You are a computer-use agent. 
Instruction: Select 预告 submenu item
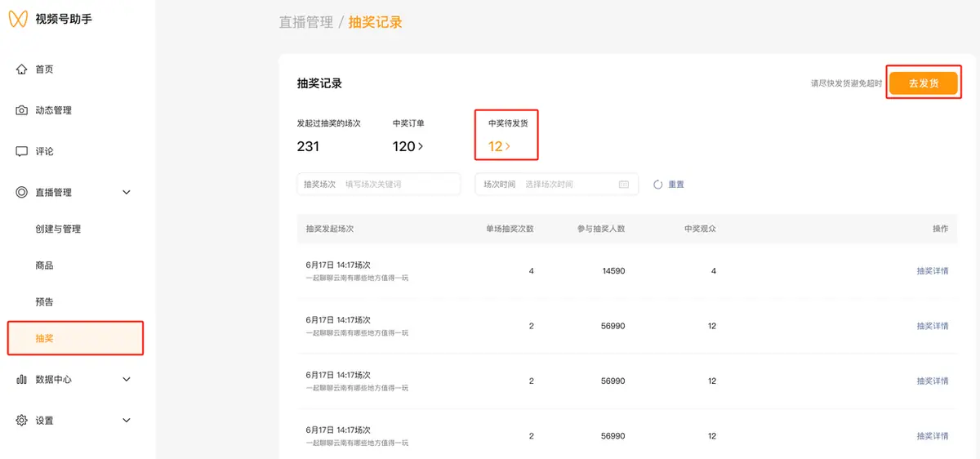(x=44, y=301)
